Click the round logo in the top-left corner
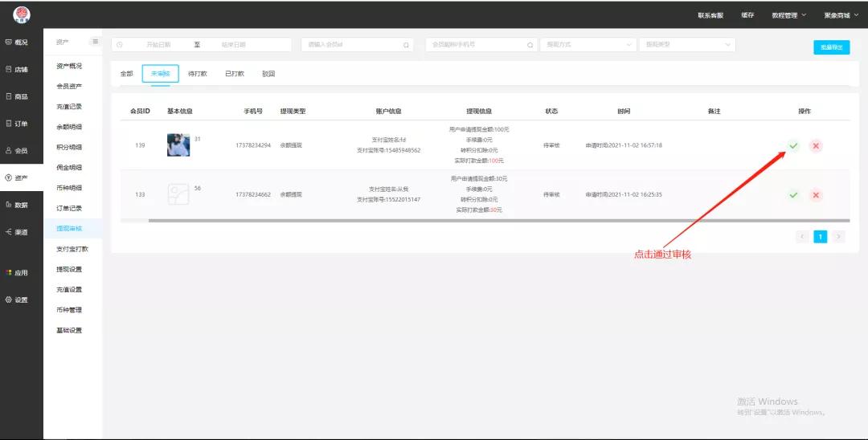Screen dimensions: 868x440 click(22, 15)
